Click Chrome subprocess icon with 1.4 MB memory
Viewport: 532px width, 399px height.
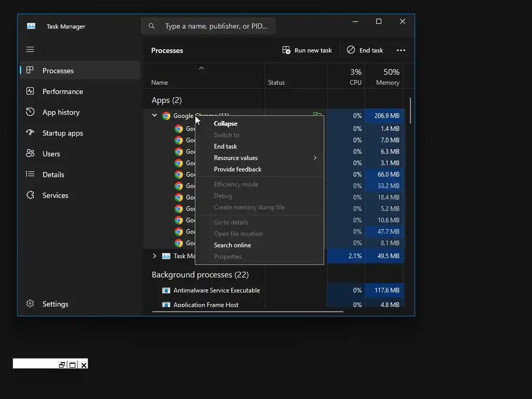pos(179,129)
